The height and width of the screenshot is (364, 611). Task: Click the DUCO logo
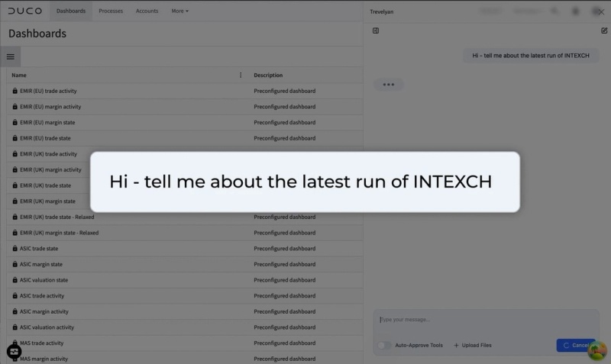(25, 11)
